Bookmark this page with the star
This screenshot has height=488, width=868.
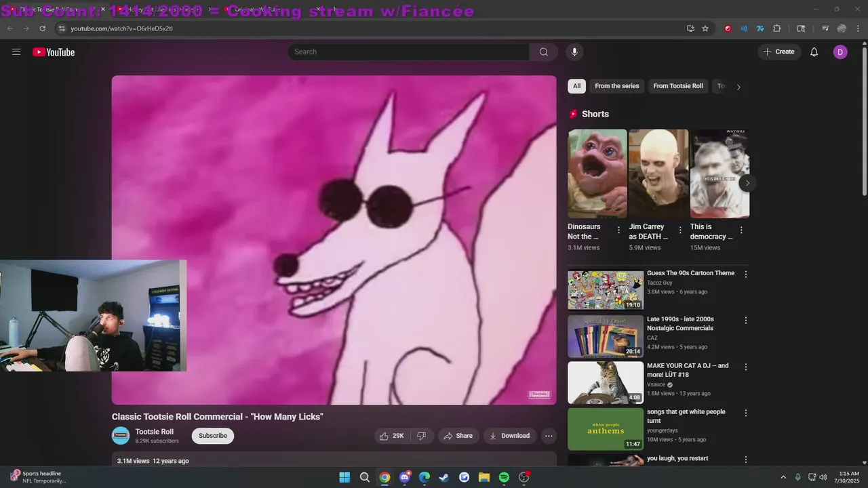tap(705, 28)
